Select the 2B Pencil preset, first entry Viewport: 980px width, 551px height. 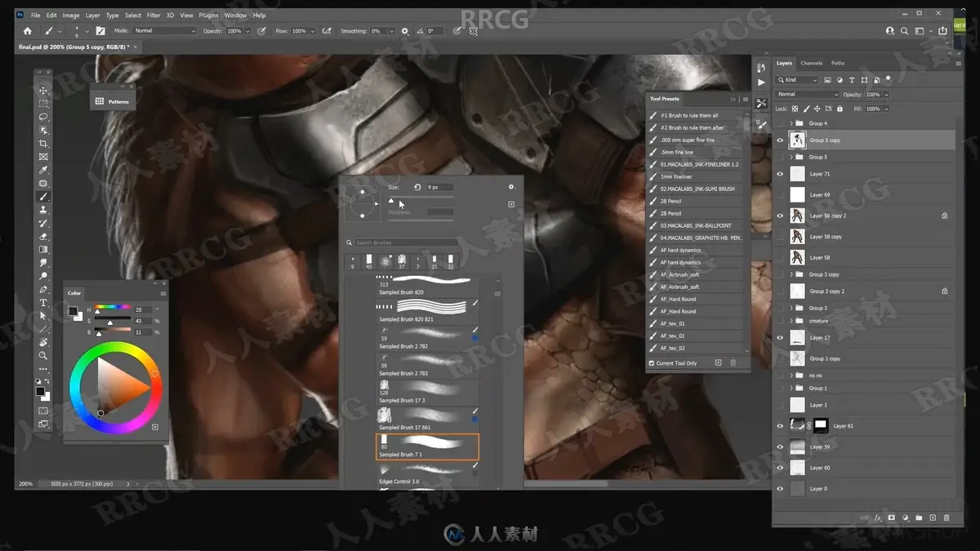696,201
